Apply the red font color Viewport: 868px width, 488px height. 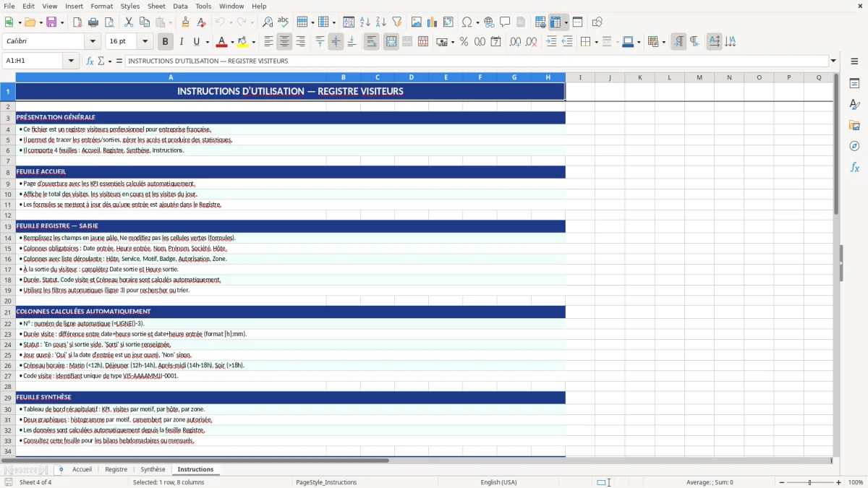[x=222, y=42]
